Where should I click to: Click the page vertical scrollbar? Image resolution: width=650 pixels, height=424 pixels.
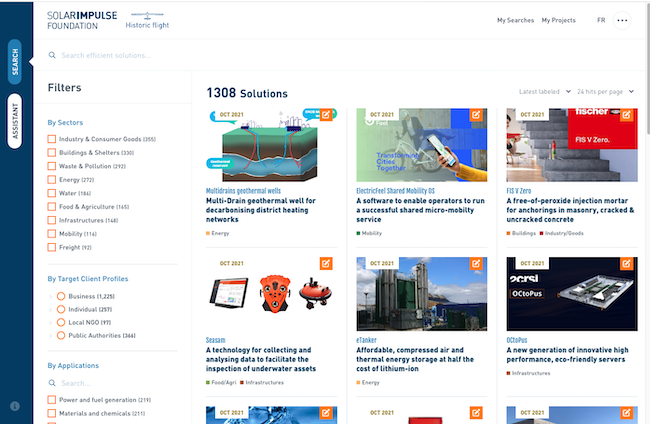648,70
